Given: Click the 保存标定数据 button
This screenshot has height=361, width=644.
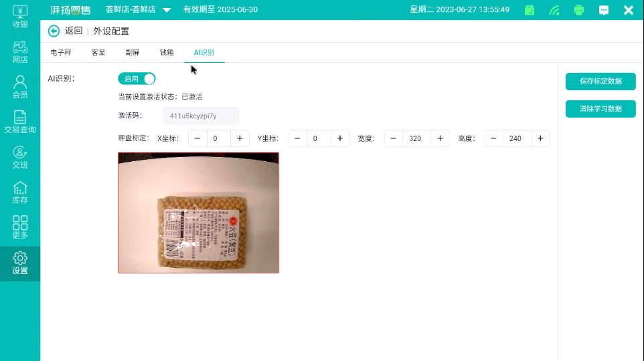Looking at the screenshot, I should click(x=600, y=81).
